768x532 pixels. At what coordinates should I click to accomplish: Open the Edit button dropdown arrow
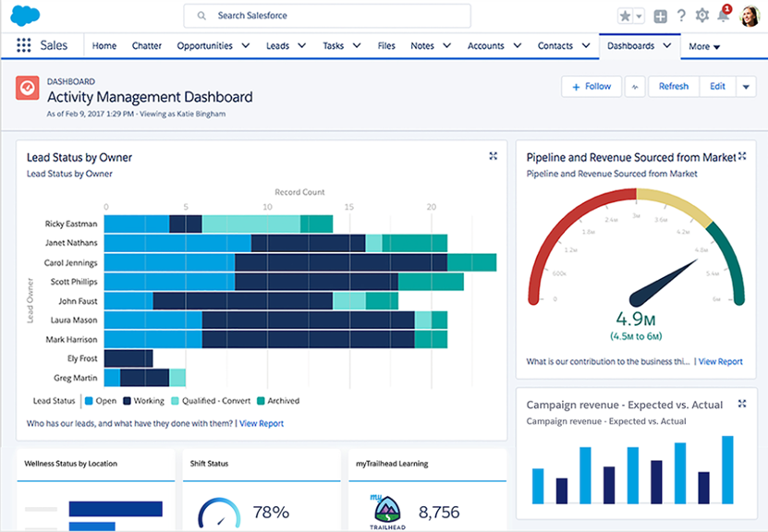[745, 86]
